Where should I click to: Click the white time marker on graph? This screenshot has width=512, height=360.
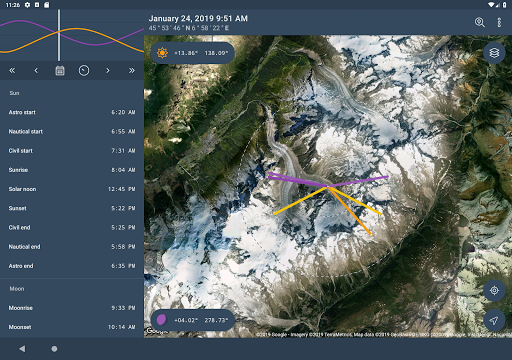[59, 35]
